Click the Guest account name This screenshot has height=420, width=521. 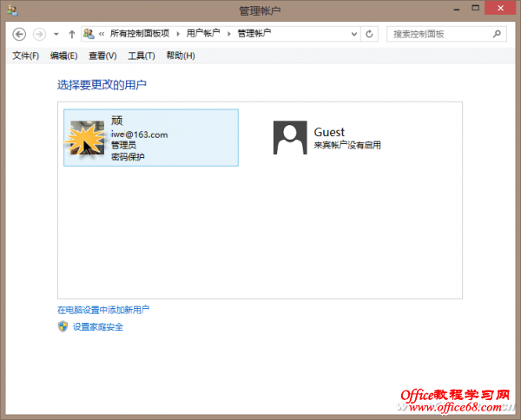click(329, 132)
